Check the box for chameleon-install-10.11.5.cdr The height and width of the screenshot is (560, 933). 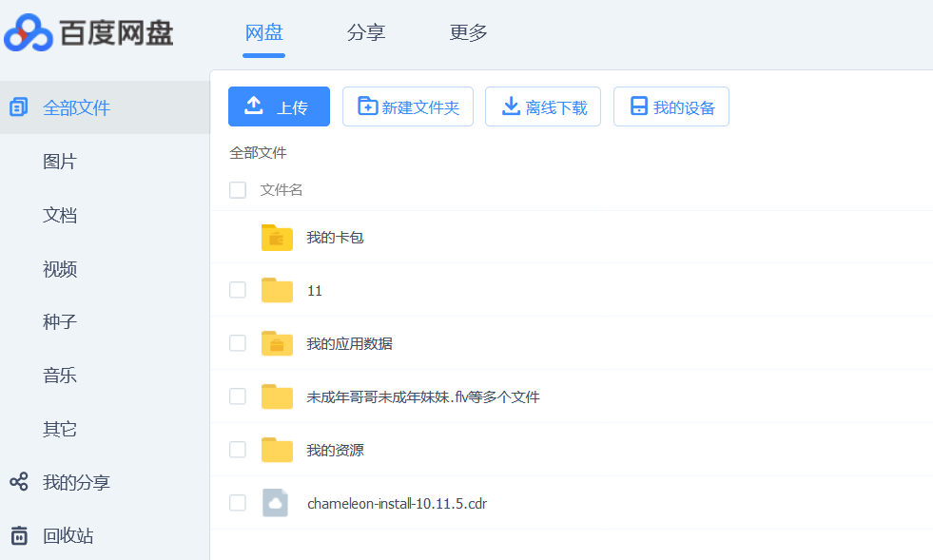point(238,502)
